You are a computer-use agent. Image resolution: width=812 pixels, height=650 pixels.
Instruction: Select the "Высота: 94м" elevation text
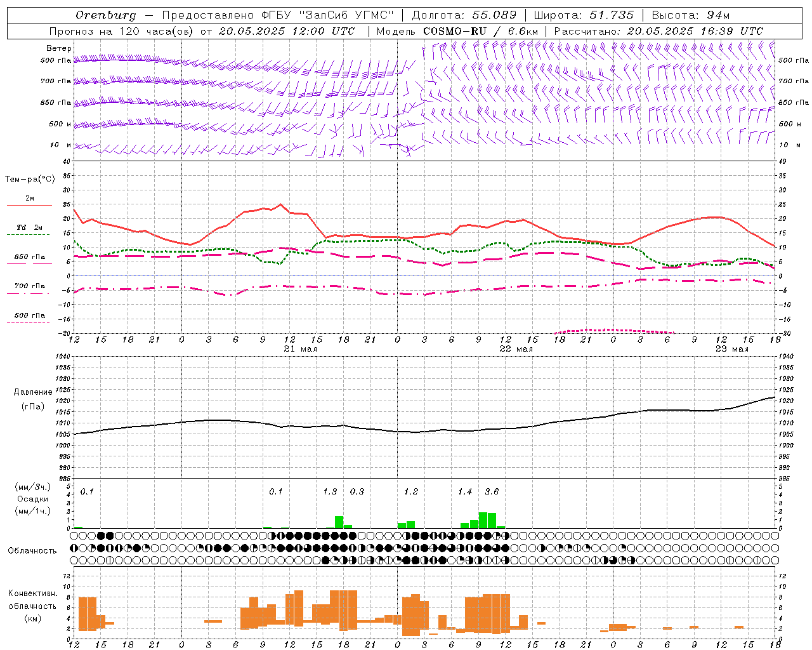(x=691, y=15)
